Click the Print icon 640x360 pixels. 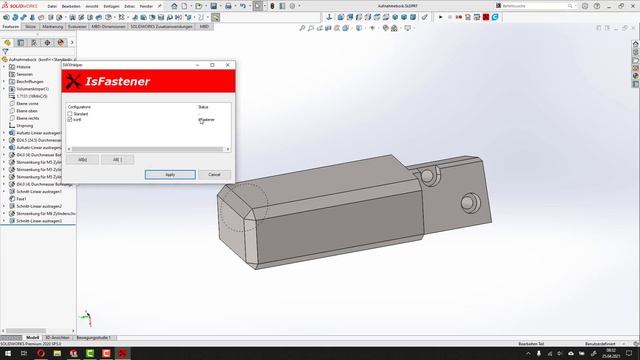coord(228,6)
